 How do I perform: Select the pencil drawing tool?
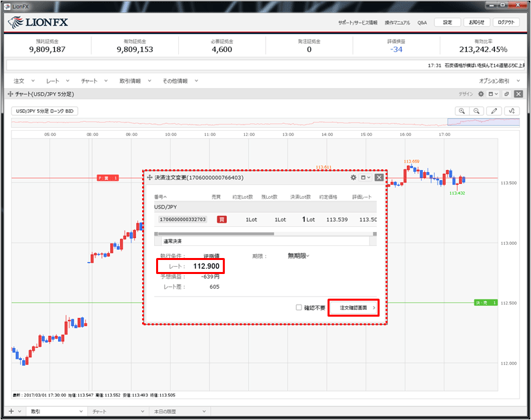[494, 111]
